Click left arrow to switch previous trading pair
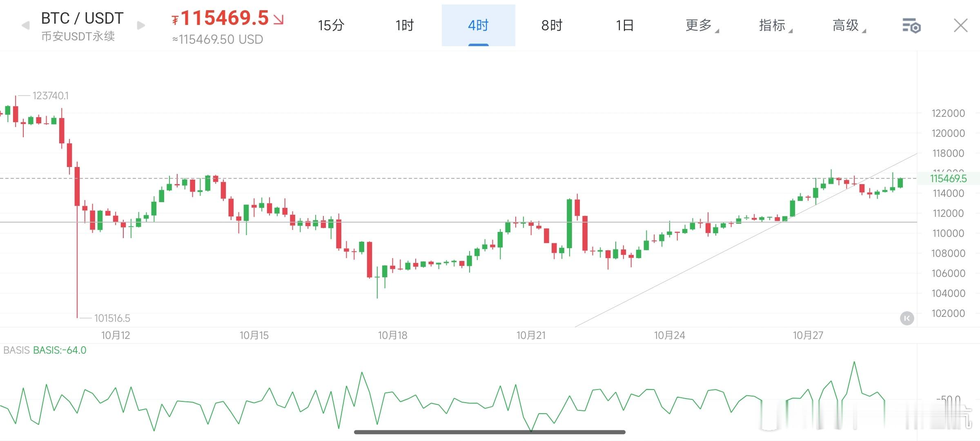This screenshot has height=441, width=980. [x=25, y=25]
